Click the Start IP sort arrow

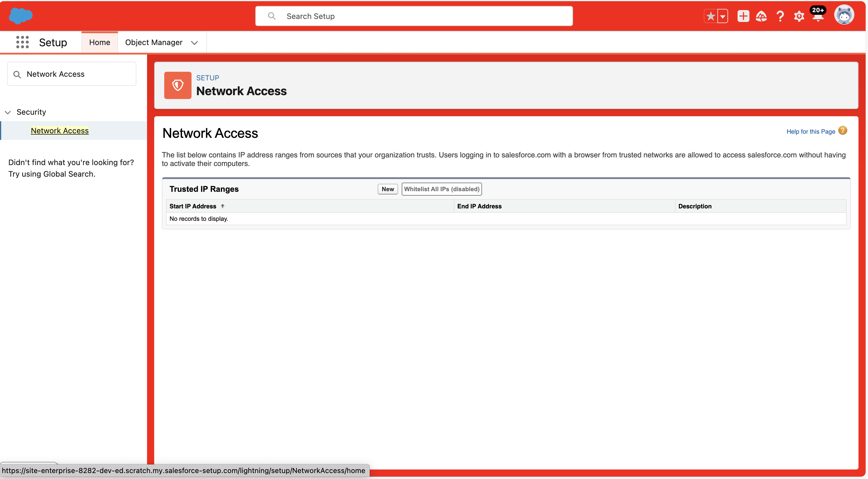coord(222,206)
